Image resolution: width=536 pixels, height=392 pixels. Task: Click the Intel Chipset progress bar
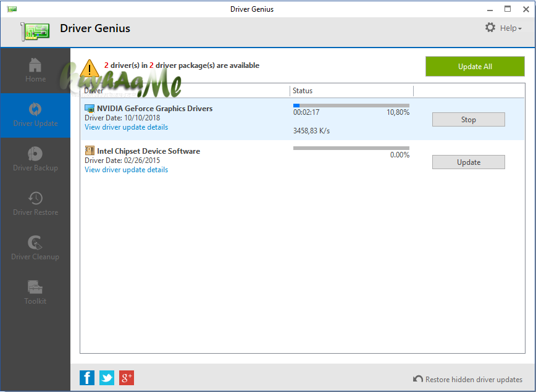[351, 148]
